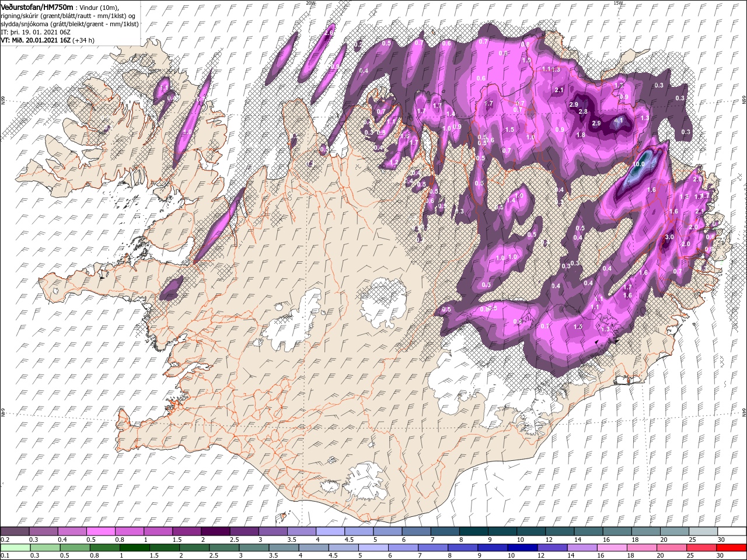This screenshot has width=747, height=560.
Task: Click dark plum swatch between 0.2 and 0.3, upper legend
Action: point(15,531)
